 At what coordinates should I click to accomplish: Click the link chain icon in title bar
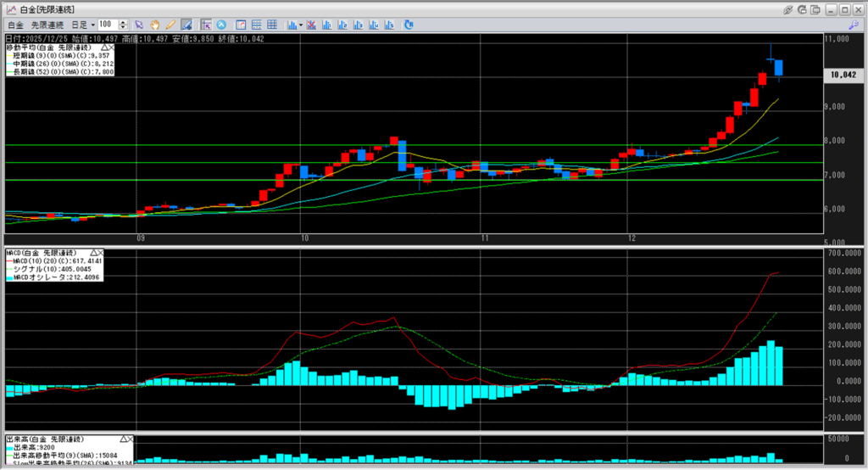(x=788, y=8)
